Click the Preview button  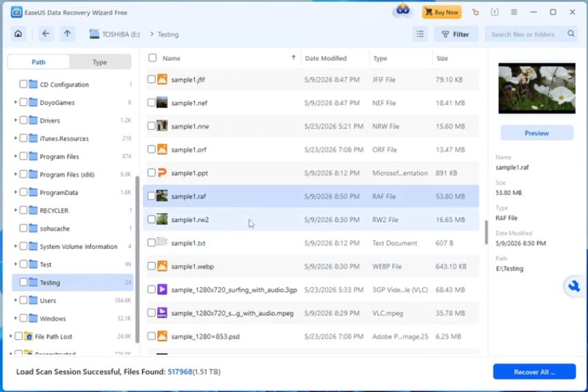coord(537,133)
